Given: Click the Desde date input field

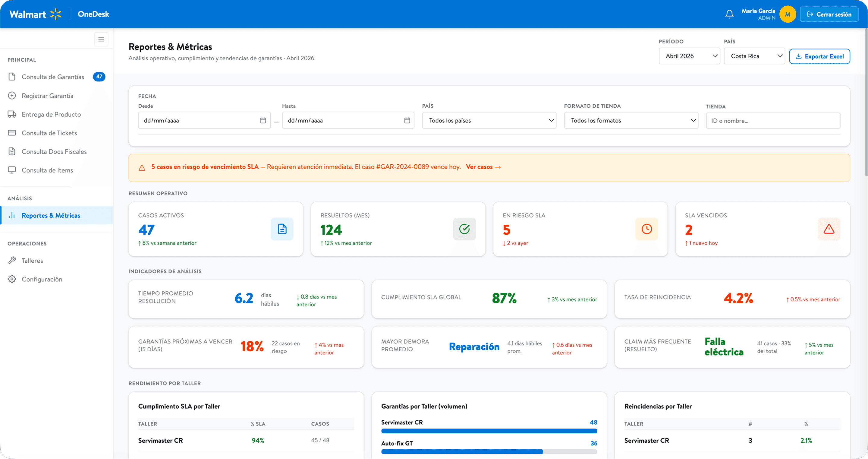Looking at the screenshot, I should pyautogui.click(x=204, y=120).
